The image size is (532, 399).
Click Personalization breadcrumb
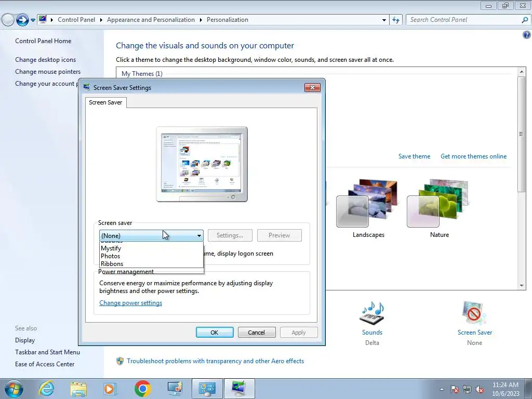point(228,20)
